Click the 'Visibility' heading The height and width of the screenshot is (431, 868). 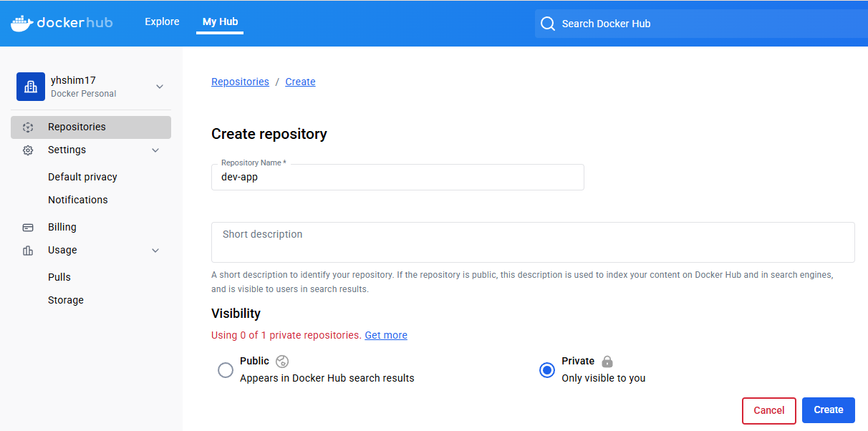[236, 314]
